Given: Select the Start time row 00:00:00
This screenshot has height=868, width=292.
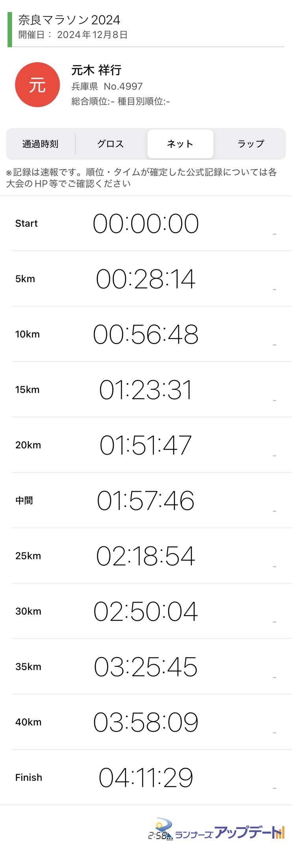Looking at the screenshot, I should coord(146,224).
